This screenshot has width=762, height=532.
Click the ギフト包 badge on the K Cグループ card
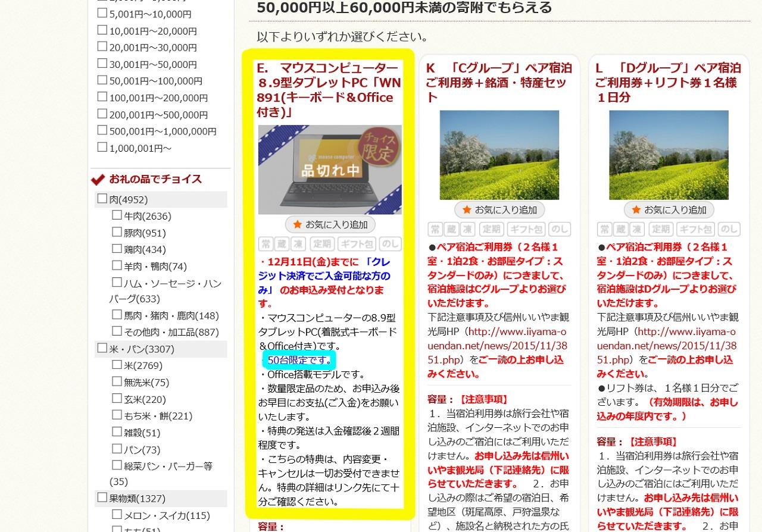coord(527,229)
